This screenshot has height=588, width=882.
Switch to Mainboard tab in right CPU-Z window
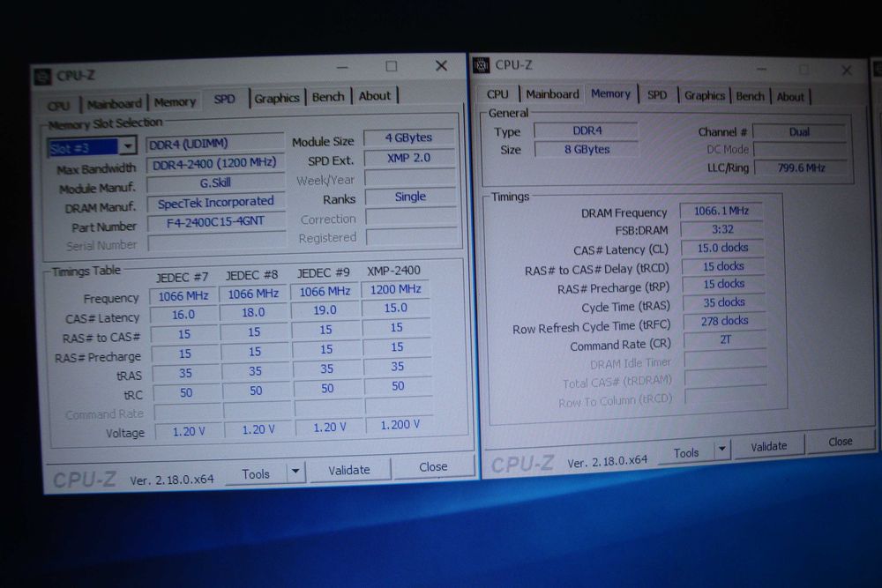tap(552, 93)
